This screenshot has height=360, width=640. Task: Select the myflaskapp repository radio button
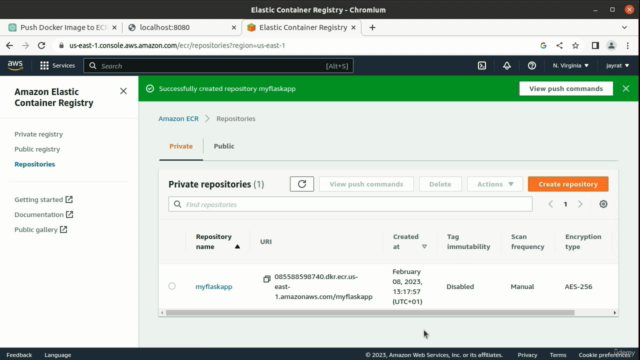(x=172, y=286)
